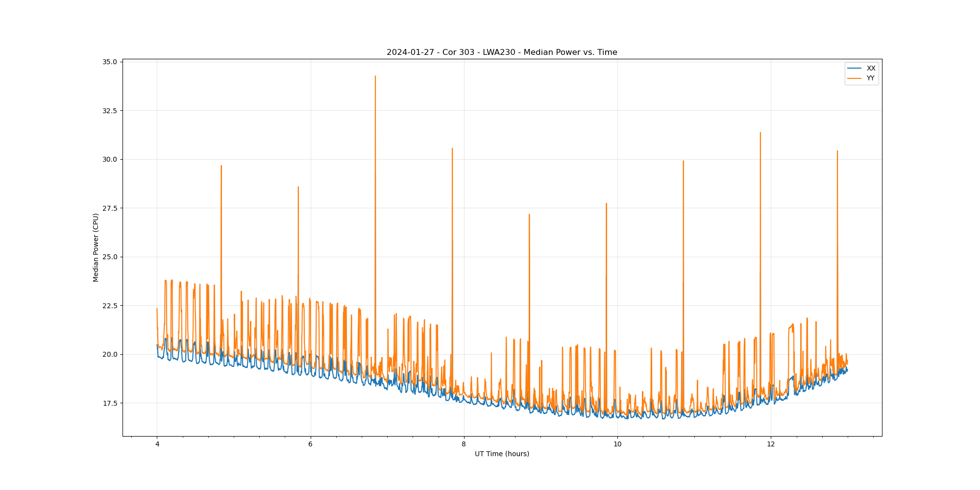Click the y-axis tick label 17.5

tap(109, 403)
